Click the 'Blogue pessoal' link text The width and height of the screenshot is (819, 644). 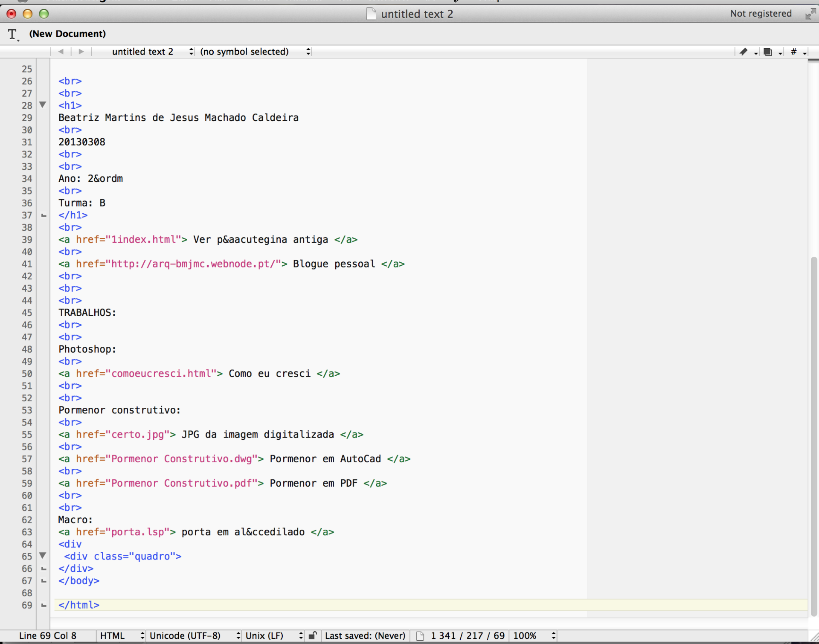[334, 264]
